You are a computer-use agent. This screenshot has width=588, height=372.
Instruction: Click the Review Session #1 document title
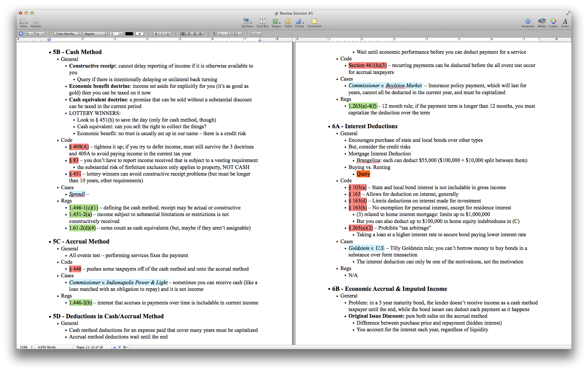296,13
